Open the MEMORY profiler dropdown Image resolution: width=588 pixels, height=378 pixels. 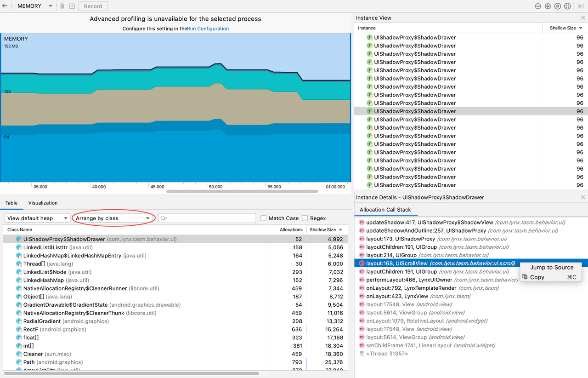pos(35,6)
